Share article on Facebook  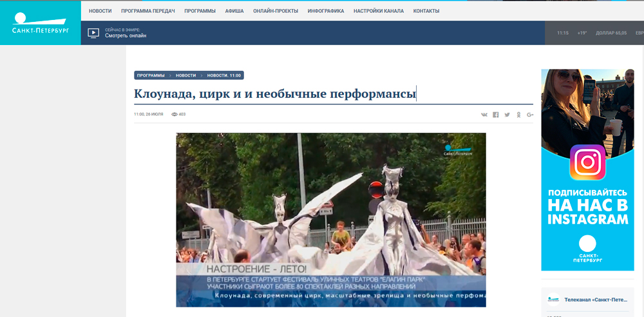point(496,115)
